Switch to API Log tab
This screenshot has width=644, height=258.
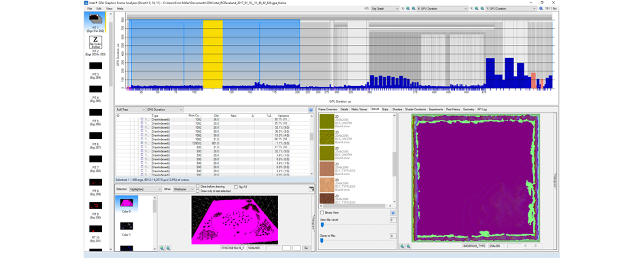tap(481, 110)
